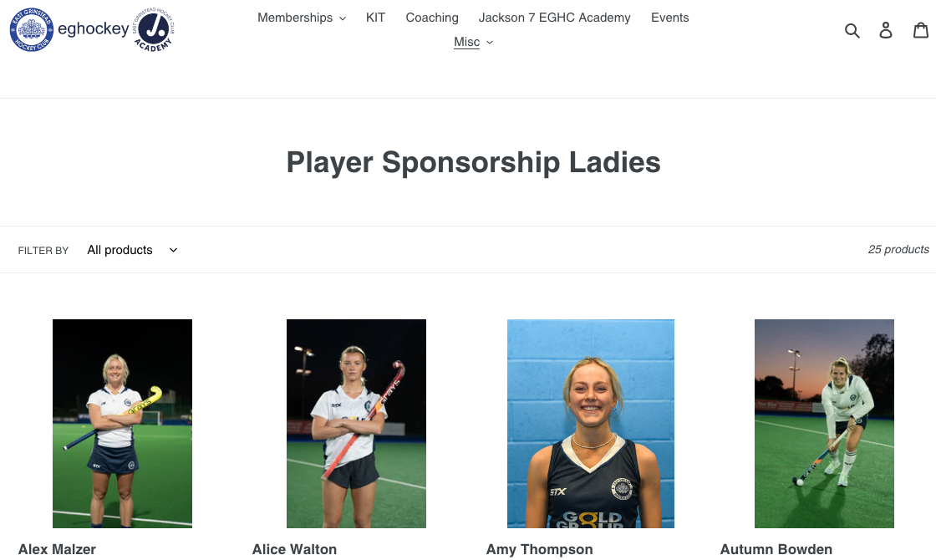
Task: Open Alice Walton product link
Action: click(294, 549)
